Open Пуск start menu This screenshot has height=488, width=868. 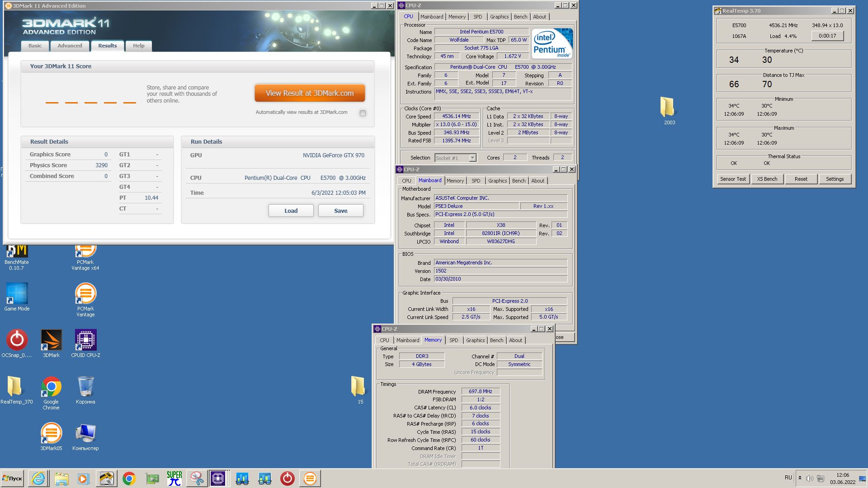[x=12, y=479]
